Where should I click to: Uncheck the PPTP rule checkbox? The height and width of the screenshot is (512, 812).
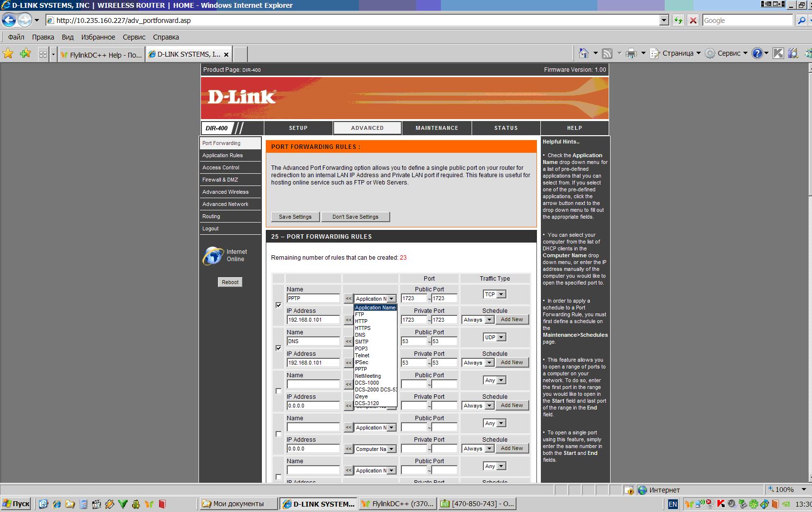[278, 305]
